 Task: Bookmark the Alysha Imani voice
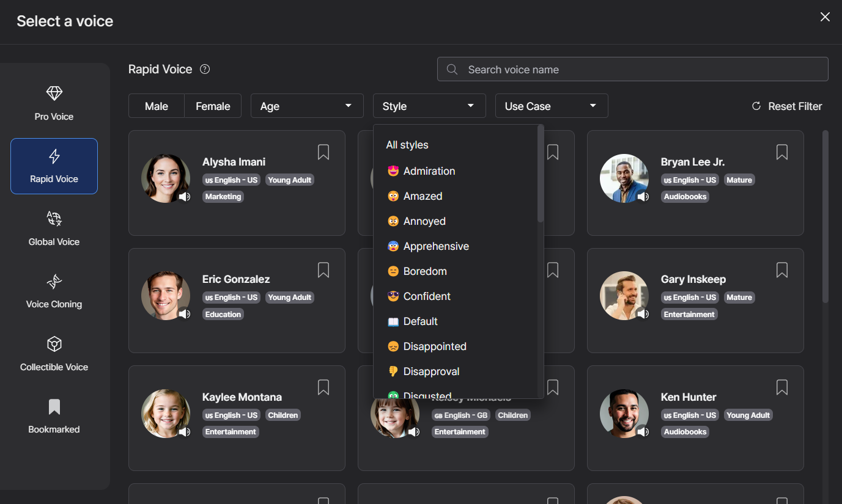[323, 152]
